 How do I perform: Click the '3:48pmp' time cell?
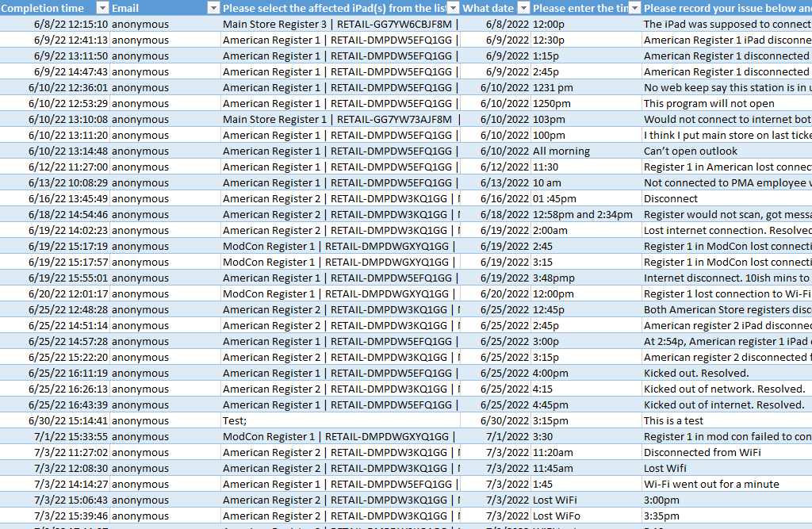555,278
